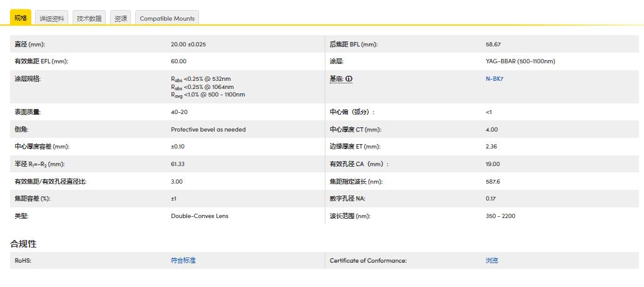Click the Double-Convex Lens type value
This screenshot has height=287, width=644.
click(200, 216)
